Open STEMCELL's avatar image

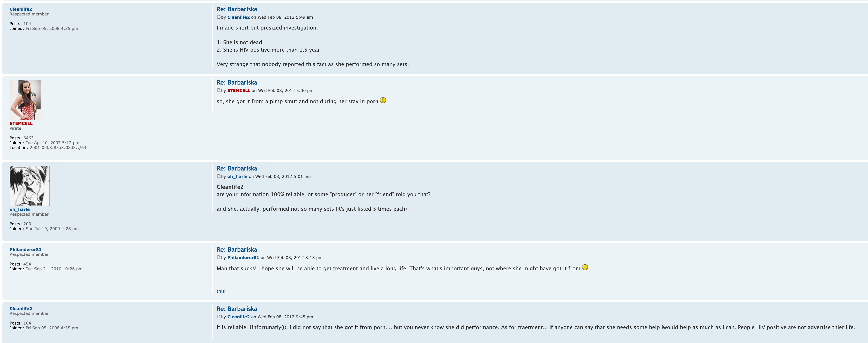25,100
